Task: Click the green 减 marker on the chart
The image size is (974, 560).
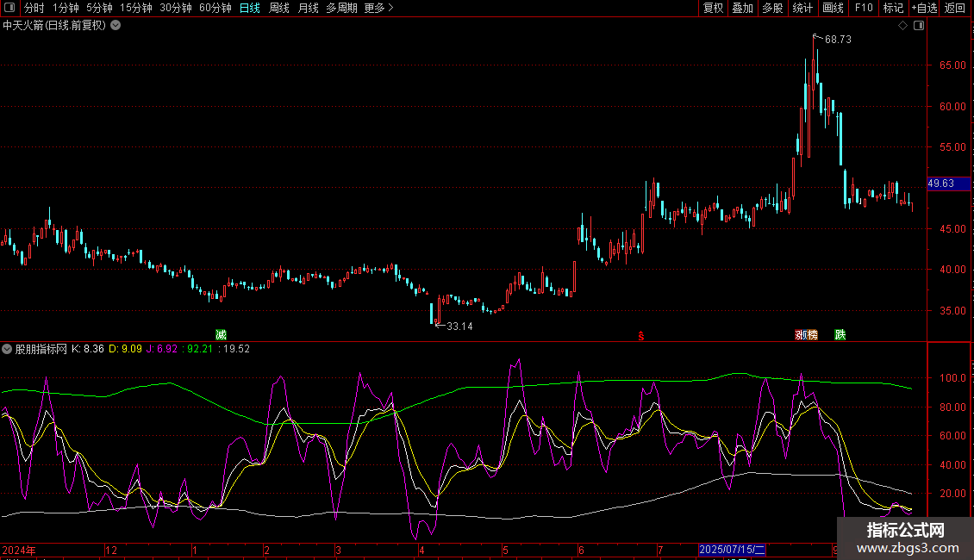Action: point(222,334)
